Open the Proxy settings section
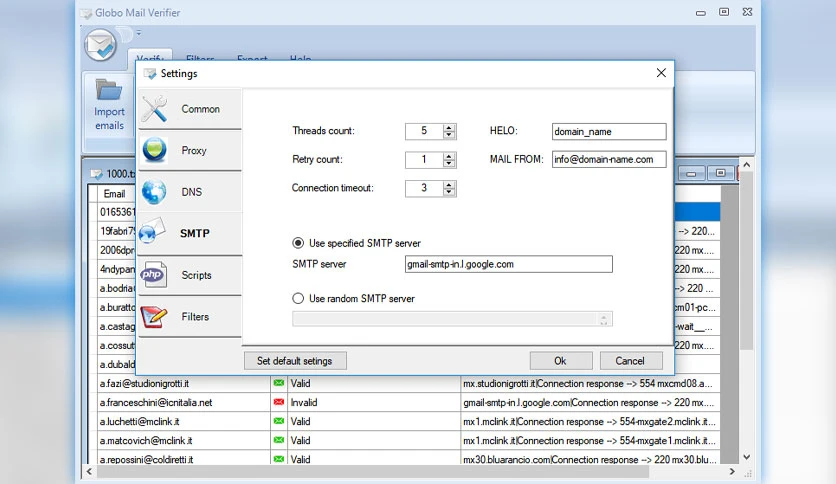Screen dimensions: 836x484 (x=190, y=150)
